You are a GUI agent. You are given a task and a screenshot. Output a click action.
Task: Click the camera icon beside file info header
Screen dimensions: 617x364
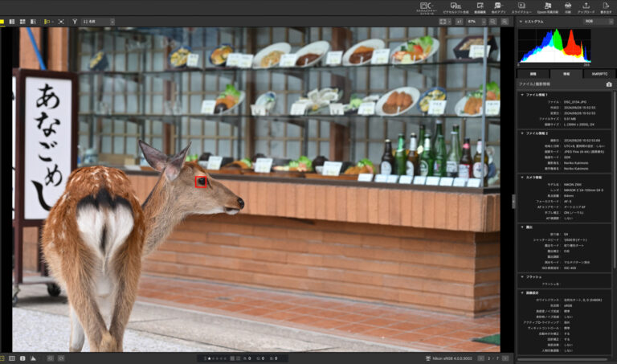click(608, 84)
